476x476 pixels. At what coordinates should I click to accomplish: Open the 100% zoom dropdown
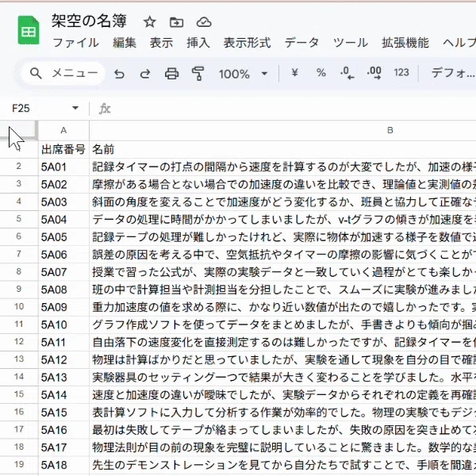[x=244, y=74]
